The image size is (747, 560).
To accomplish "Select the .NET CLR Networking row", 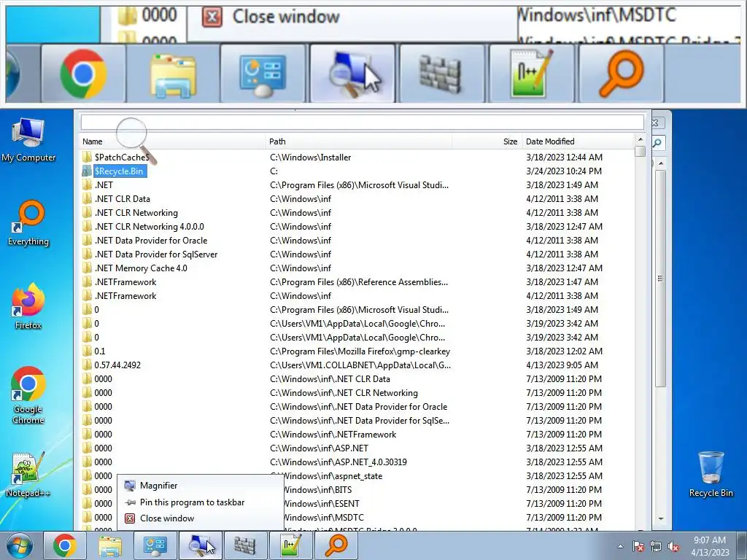I will click(x=357, y=212).
